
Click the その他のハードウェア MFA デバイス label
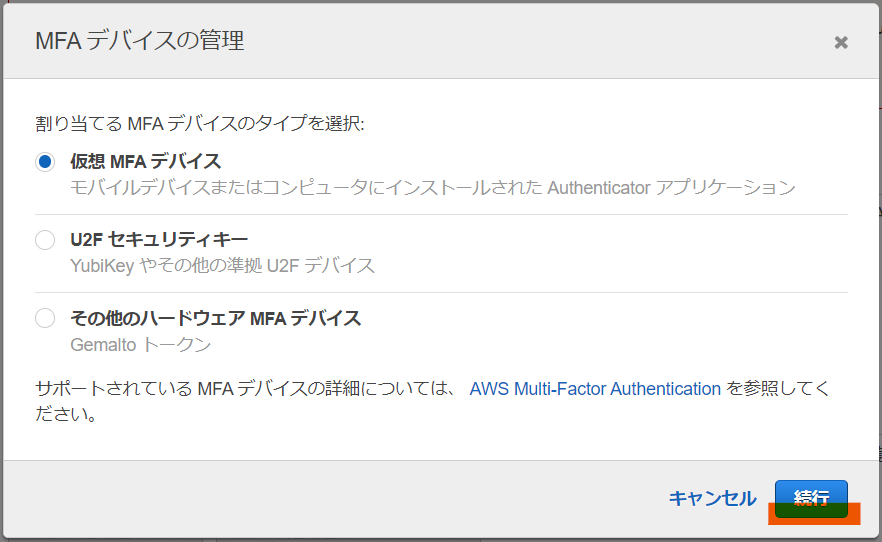(x=215, y=318)
